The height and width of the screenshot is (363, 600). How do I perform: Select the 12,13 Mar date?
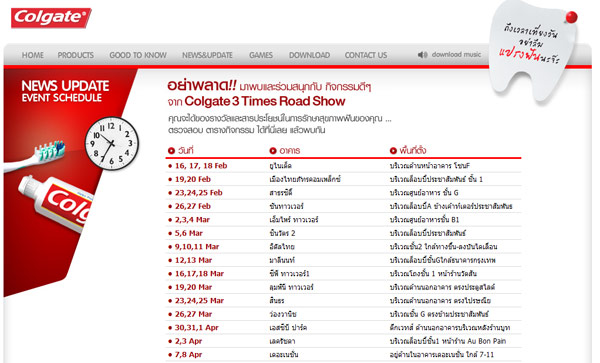193,260
